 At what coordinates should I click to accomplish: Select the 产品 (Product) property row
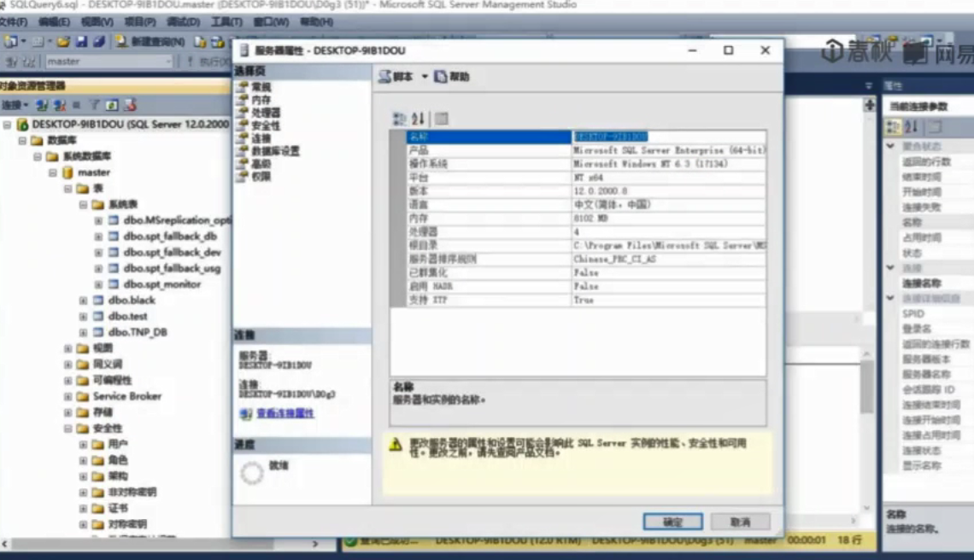pos(586,150)
